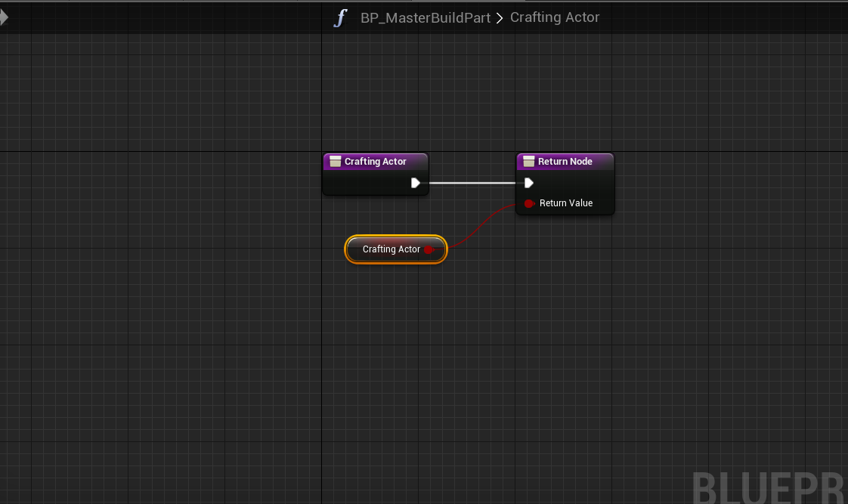Viewport: 848px width, 504px height.
Task: Click the Return Node header icon
Action: click(529, 161)
